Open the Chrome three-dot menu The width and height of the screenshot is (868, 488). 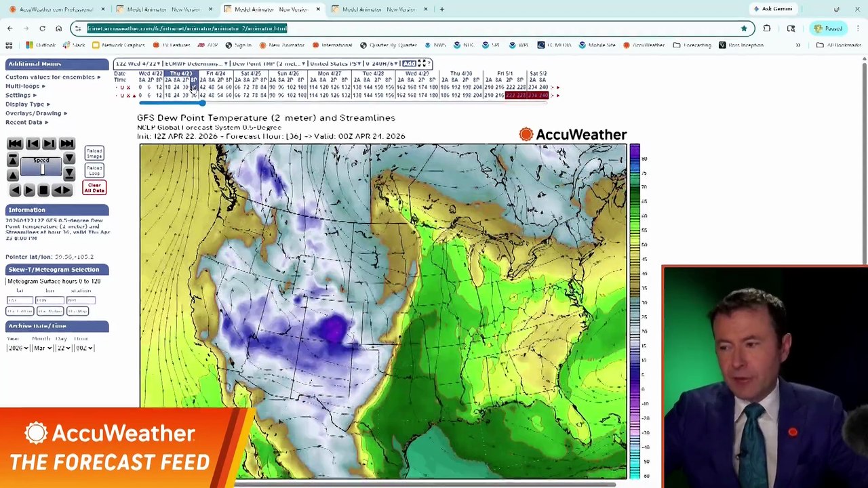[858, 28]
